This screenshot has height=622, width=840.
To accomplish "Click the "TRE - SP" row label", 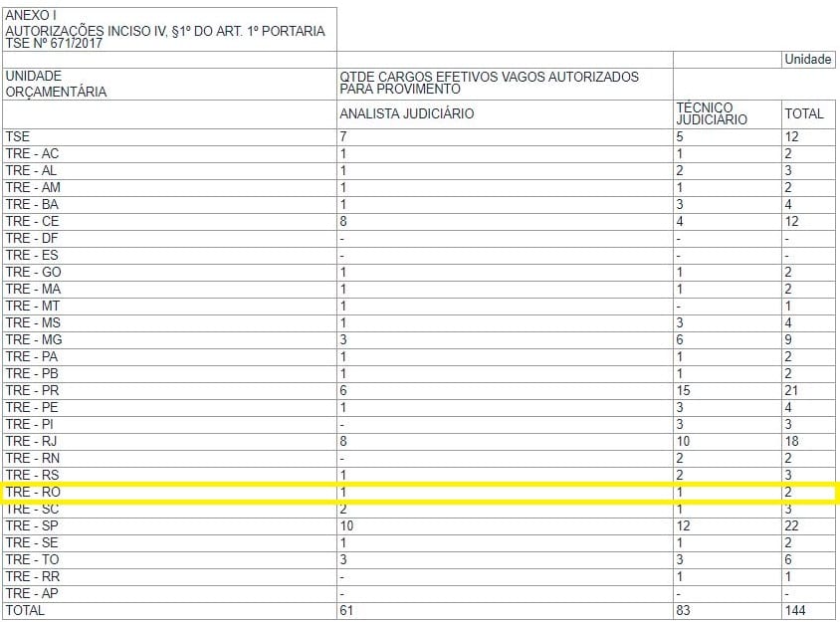I will click(x=32, y=526).
